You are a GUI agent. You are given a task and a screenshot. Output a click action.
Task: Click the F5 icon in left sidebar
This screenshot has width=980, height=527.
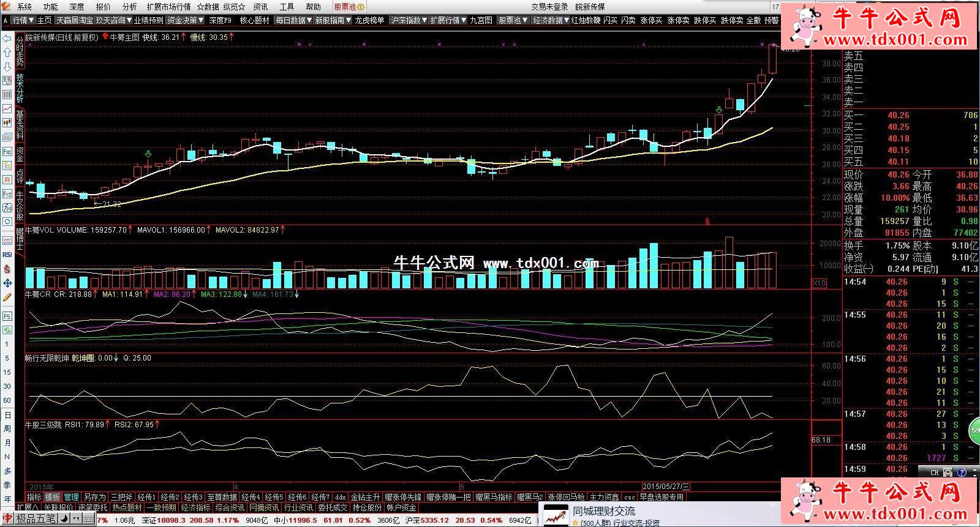click(7, 316)
